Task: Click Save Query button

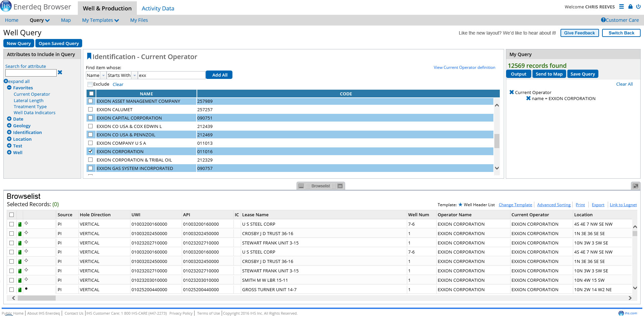Action: (x=583, y=74)
